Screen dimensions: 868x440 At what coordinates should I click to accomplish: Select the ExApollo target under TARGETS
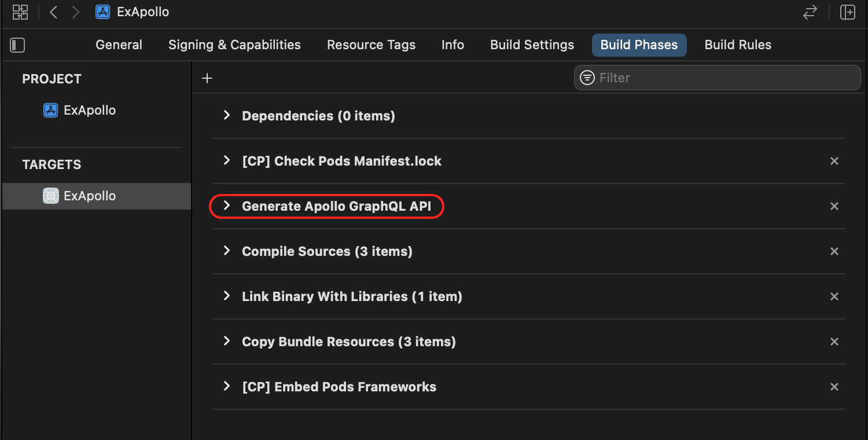(x=97, y=196)
